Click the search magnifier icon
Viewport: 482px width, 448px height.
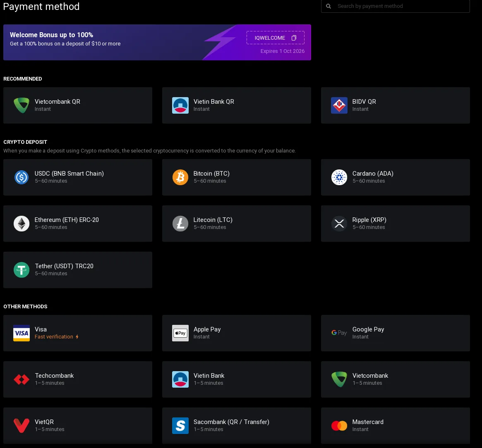pyautogui.click(x=329, y=6)
